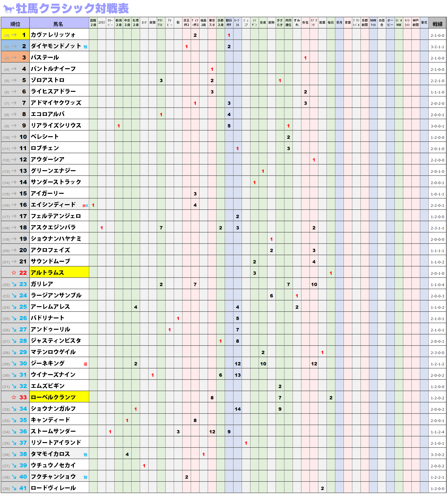Click the orange rank 3 cell

coord(15,57)
